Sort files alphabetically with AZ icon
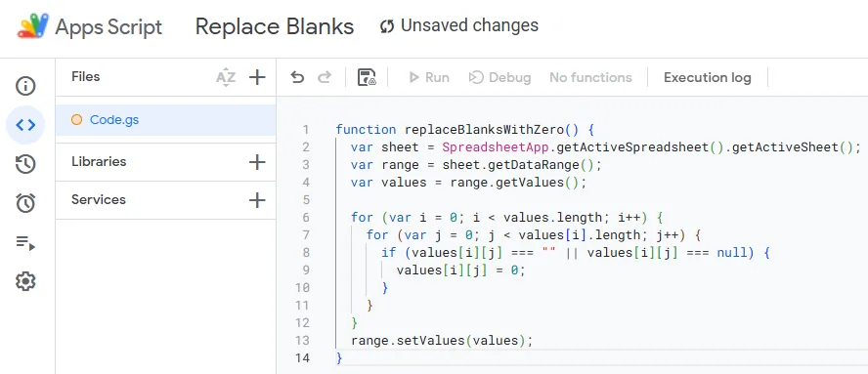 coord(226,77)
